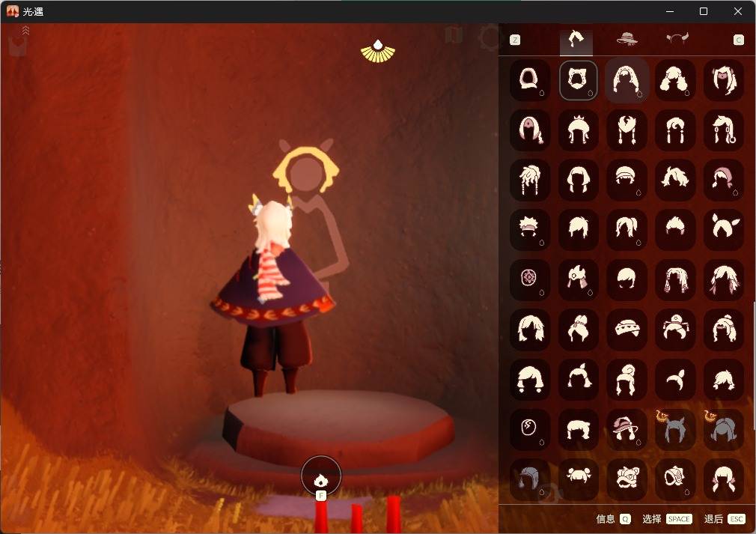
Task: Select the spiky hair with pink headband
Action: click(x=530, y=229)
